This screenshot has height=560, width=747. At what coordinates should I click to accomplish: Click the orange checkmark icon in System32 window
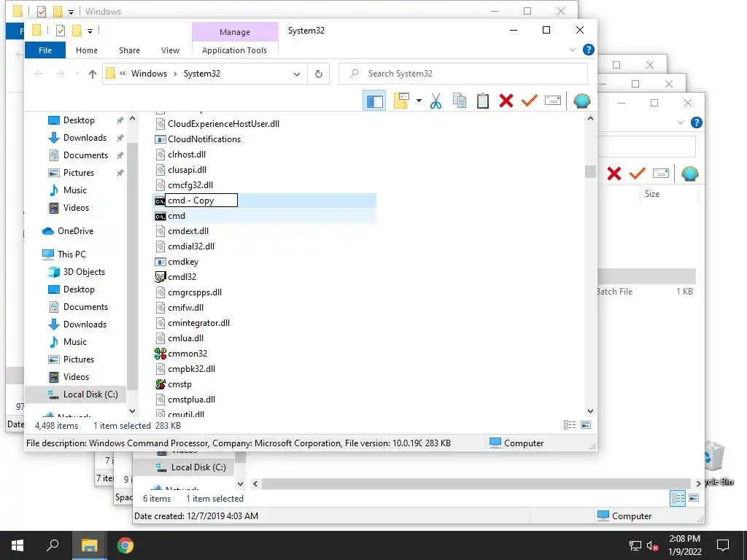click(530, 101)
